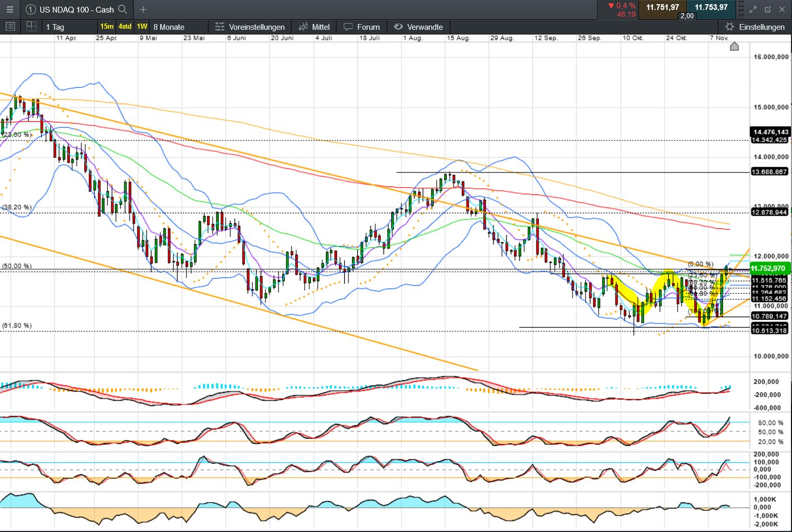Screen dimensions: 792x532
Task: Pop out chart into separate window
Action: pos(767,9)
